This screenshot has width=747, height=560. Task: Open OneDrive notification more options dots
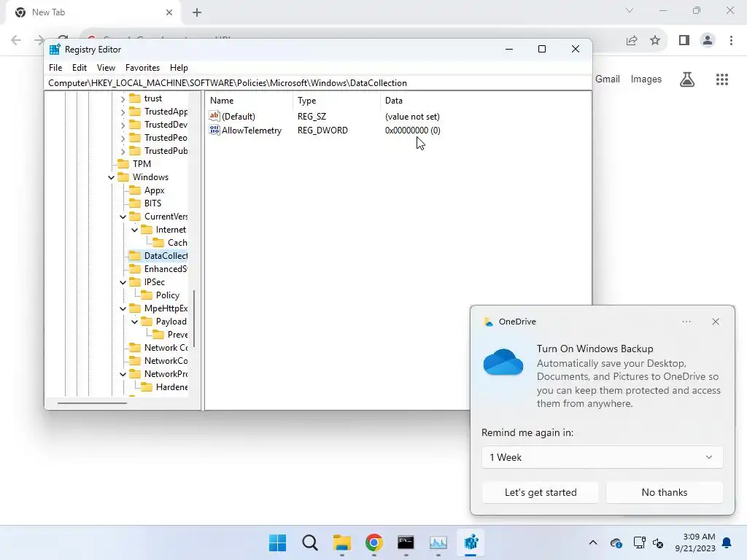tap(686, 322)
